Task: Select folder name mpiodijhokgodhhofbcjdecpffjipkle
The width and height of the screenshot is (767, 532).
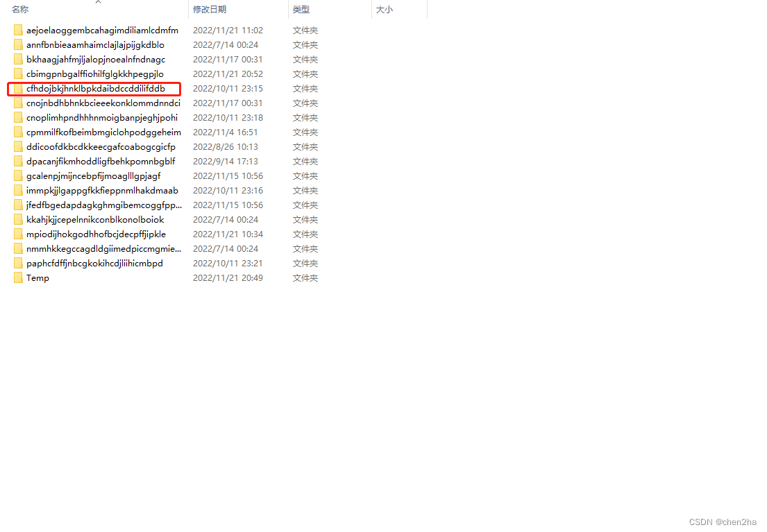Action: click(96, 234)
